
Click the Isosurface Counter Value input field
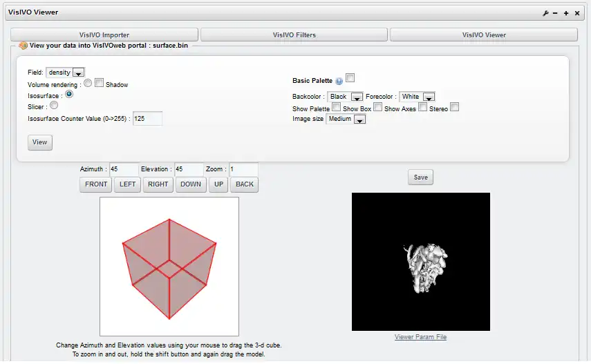point(147,119)
